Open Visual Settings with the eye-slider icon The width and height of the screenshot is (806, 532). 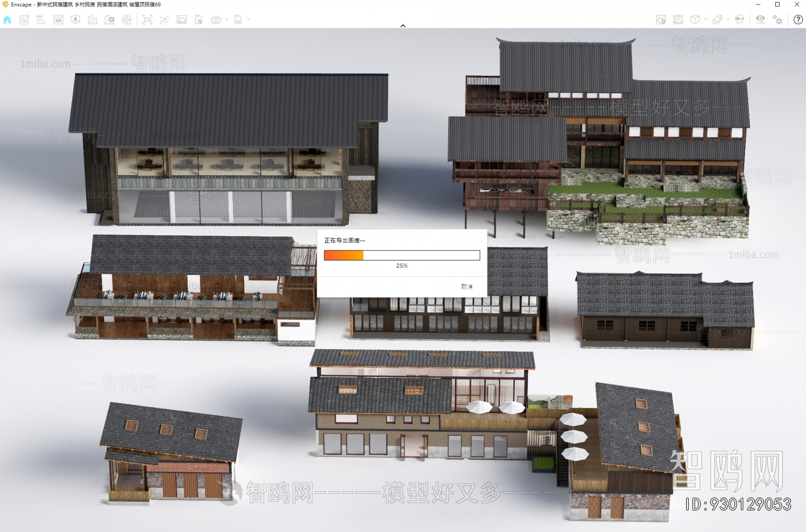pos(761,20)
